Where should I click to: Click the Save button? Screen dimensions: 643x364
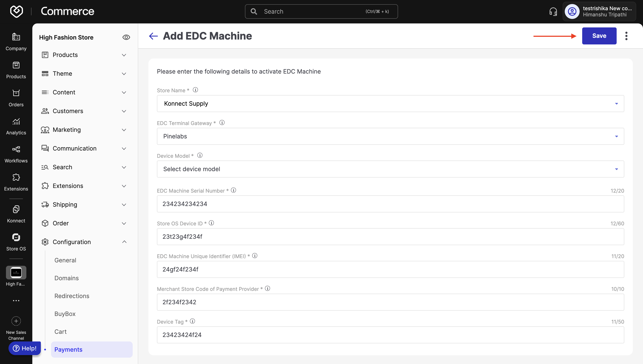(599, 36)
